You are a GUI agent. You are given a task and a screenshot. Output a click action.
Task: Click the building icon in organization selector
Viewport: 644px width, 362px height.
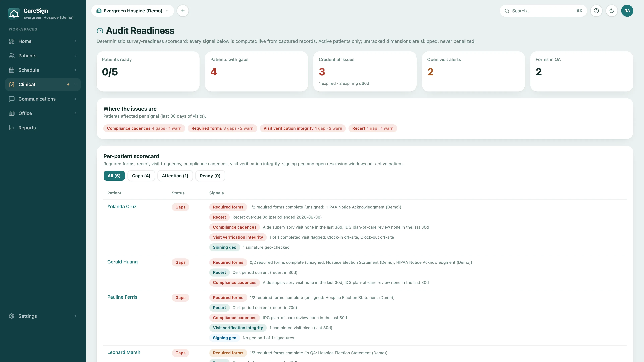click(x=99, y=11)
